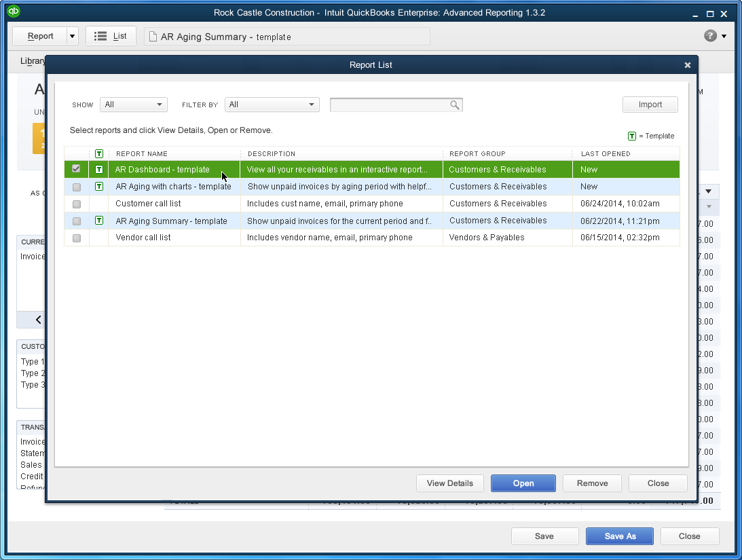Click '06/24/2014, 10:02am' last opened cell

620,204
